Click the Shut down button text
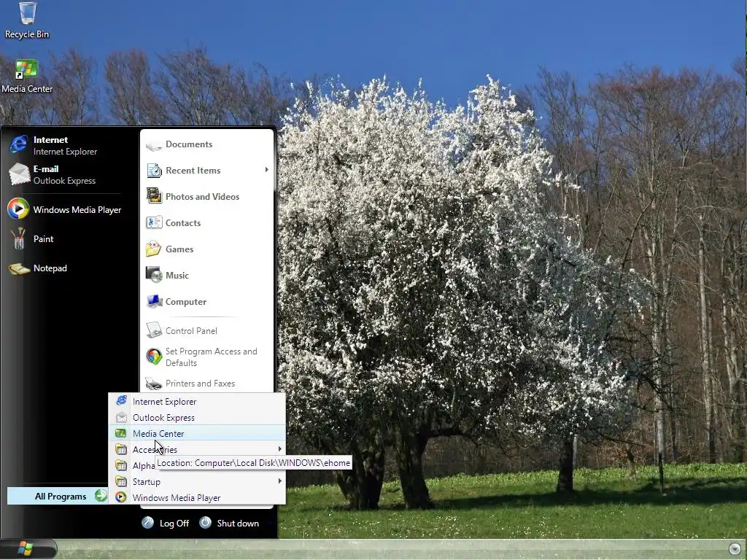Screen dimensions: 747x560 pos(239,524)
